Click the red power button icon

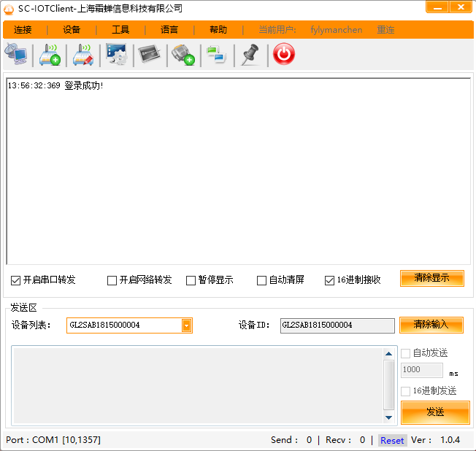pyautogui.click(x=284, y=54)
